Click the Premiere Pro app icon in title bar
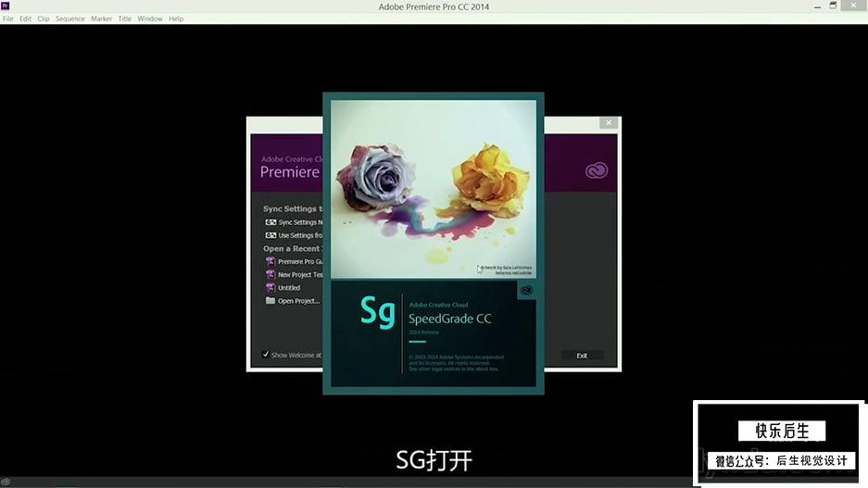The image size is (868, 488). pyautogui.click(x=5, y=6)
